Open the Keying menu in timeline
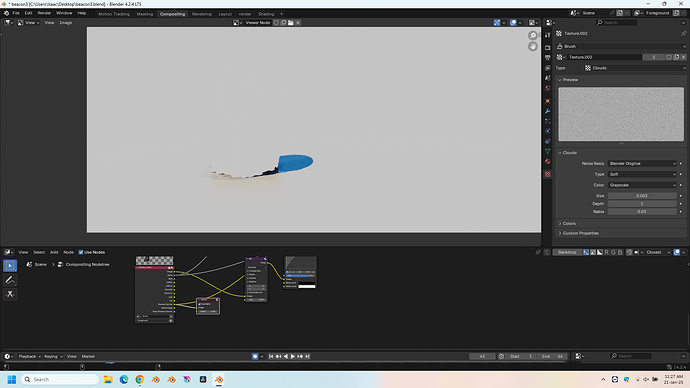Screen dimensions: 690x388 pos(53,356)
